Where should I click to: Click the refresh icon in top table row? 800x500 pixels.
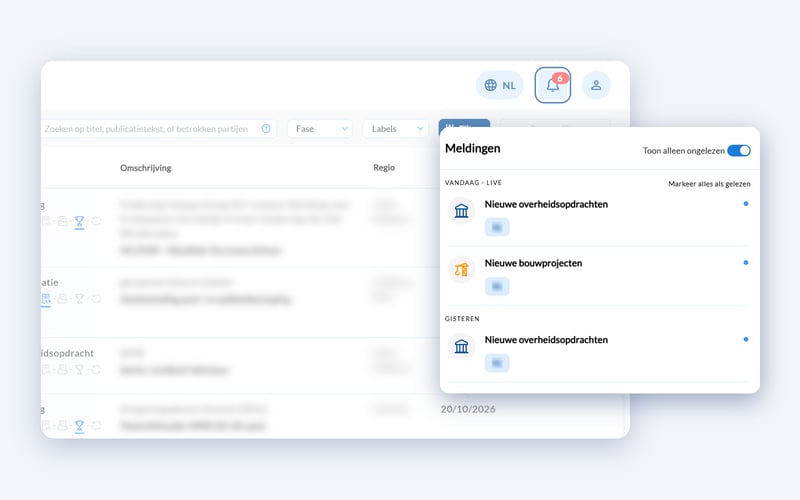tap(96, 221)
